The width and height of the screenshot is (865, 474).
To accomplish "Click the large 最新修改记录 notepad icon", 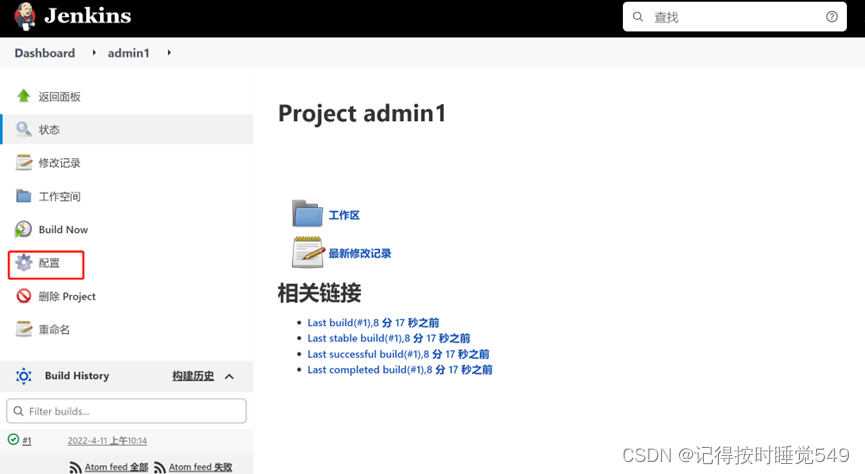I will coord(308,252).
